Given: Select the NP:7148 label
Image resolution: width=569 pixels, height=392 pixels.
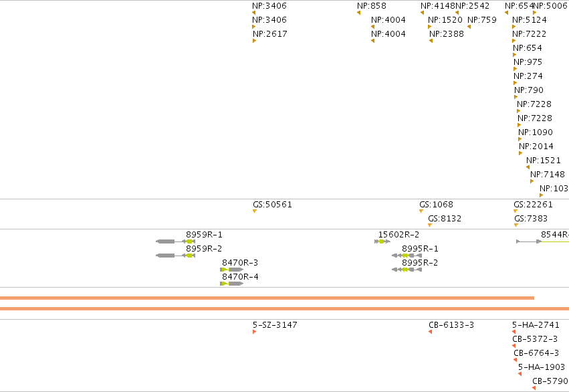Looking at the screenshot, I should click(x=547, y=175).
